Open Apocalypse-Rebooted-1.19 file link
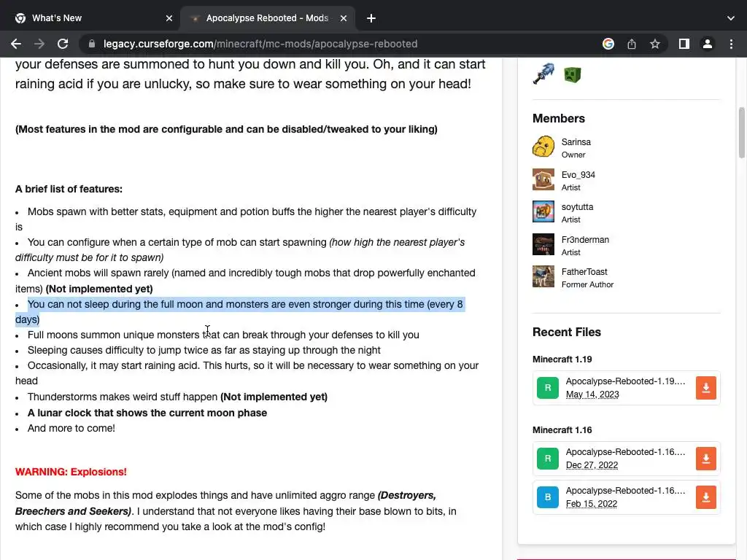747x560 pixels. 625,381
